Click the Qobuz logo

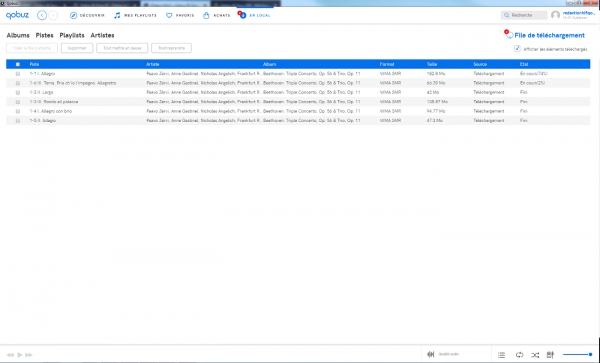[17, 15]
